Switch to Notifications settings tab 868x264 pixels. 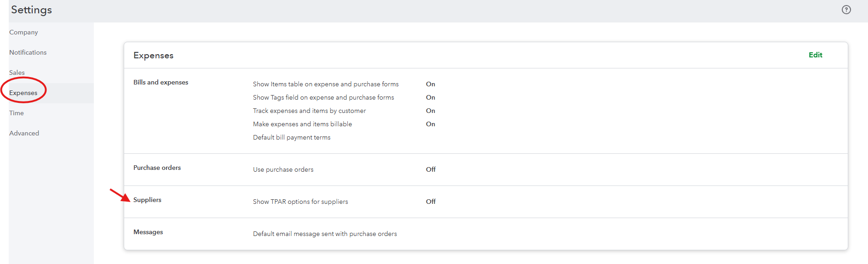[28, 52]
